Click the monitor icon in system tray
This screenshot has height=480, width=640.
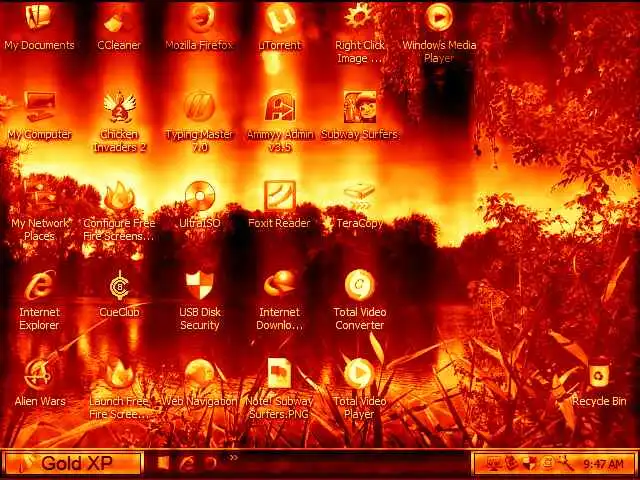(493, 464)
